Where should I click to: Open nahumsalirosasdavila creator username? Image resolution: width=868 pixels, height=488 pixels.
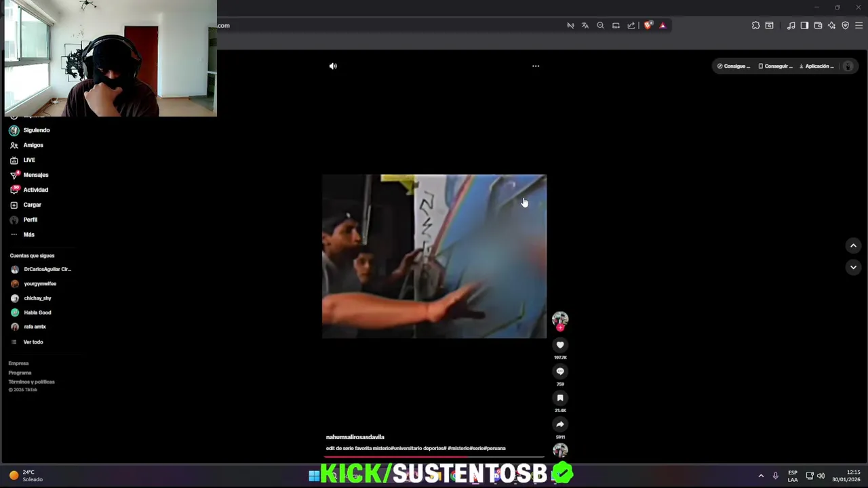click(x=355, y=437)
